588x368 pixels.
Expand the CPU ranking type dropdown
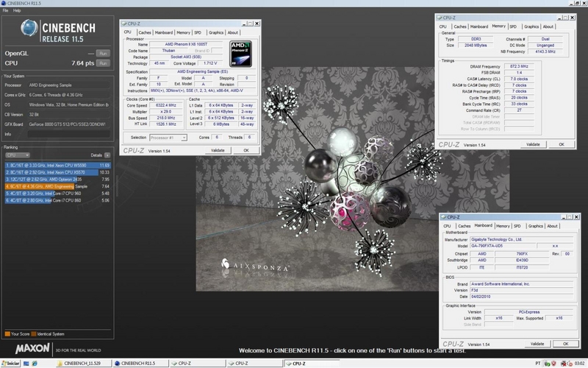point(18,155)
